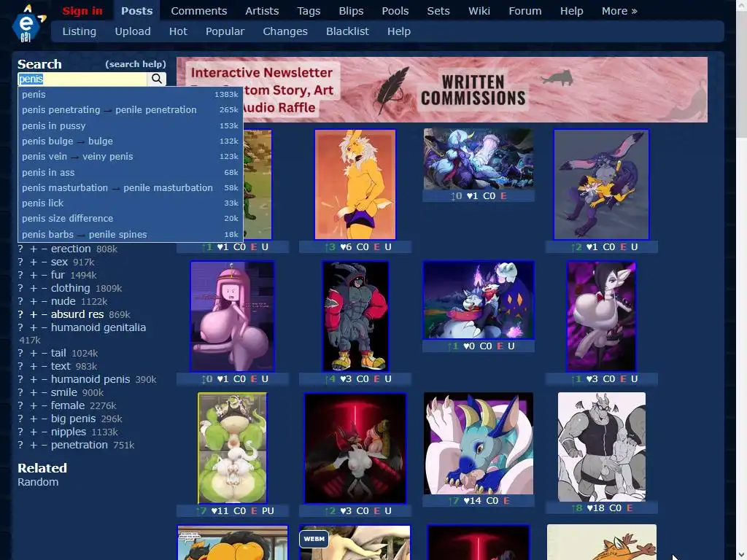Exclude fur tag with '–' symbol
The width and height of the screenshot is (747, 560).
pyautogui.click(x=44, y=275)
